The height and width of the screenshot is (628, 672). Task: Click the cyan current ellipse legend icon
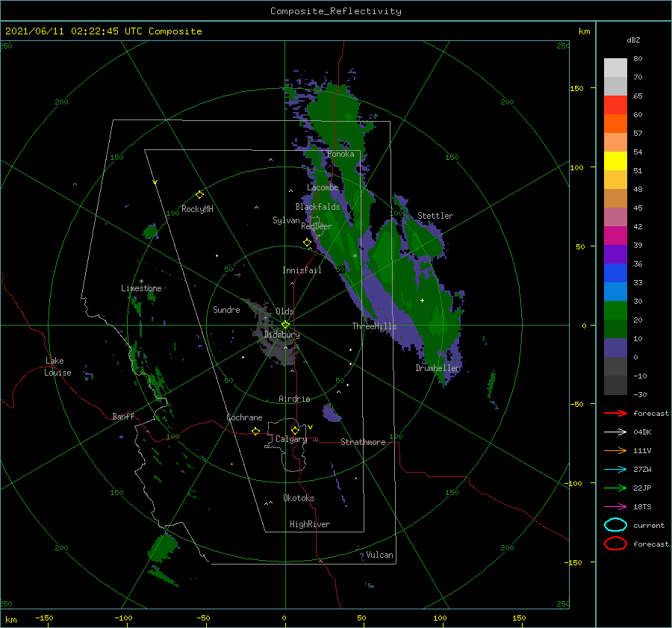(615, 525)
